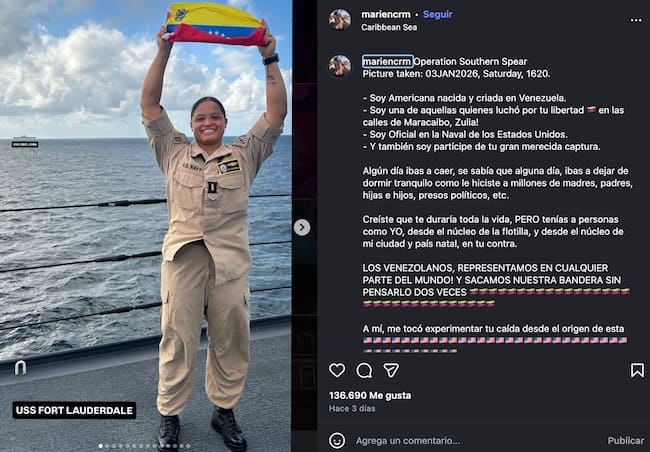Advance to next photo with arrow
The height and width of the screenshot is (452, 650).
coord(302,227)
